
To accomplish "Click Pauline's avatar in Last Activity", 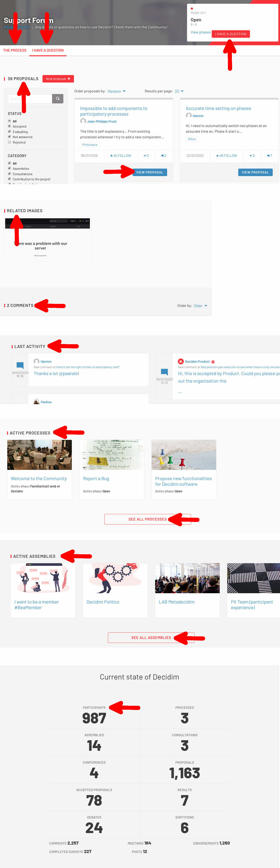I will 36,402.
